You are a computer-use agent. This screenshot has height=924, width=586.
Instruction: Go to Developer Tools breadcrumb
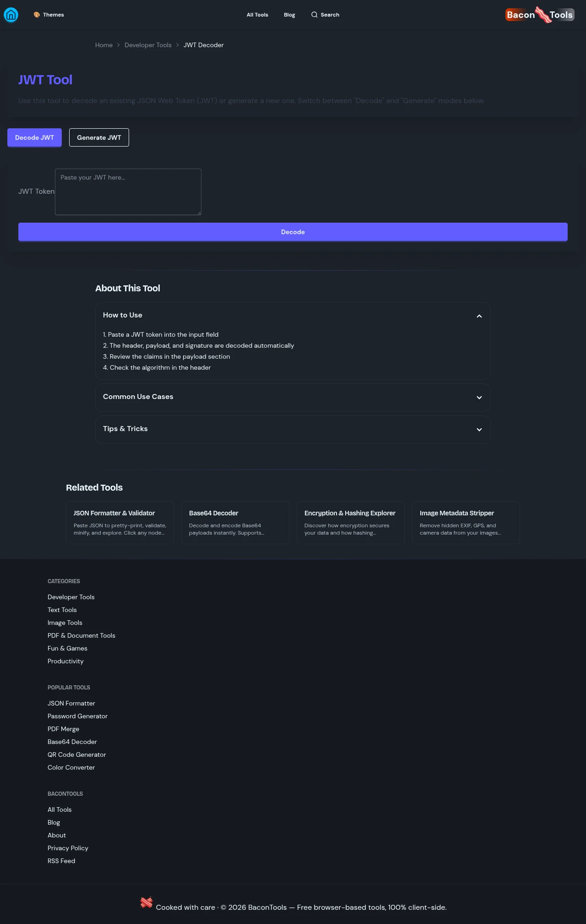pos(148,45)
